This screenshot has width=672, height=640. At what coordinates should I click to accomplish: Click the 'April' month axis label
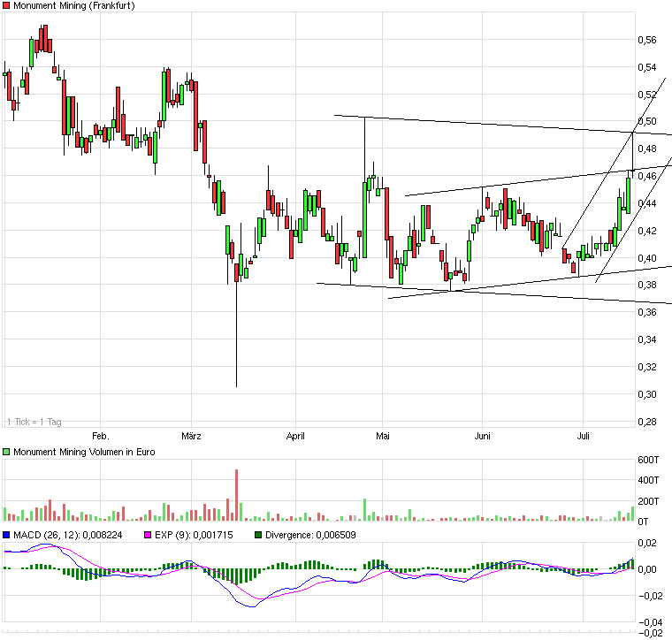[x=295, y=436]
